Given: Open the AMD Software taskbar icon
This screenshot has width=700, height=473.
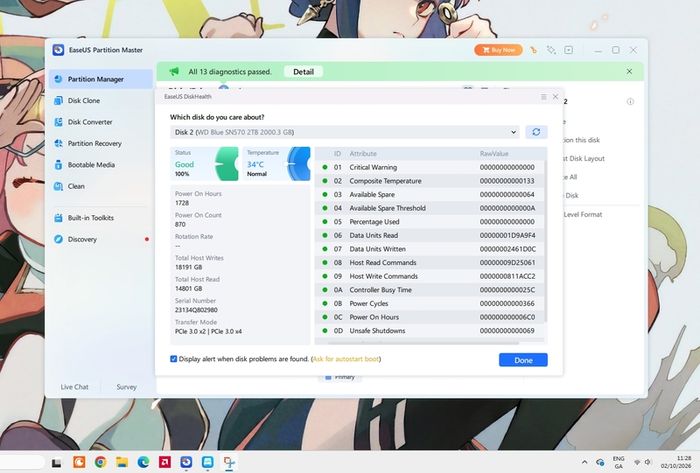Looking at the screenshot, I should coord(165,462).
